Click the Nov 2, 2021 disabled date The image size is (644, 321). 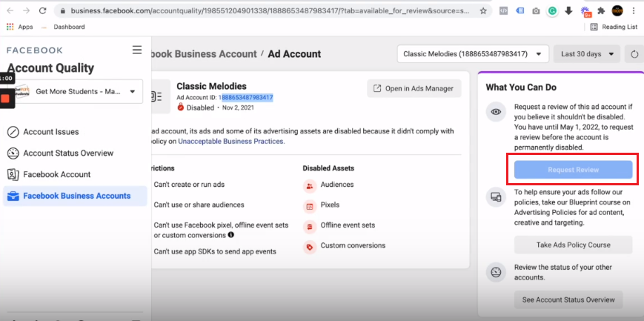point(238,107)
